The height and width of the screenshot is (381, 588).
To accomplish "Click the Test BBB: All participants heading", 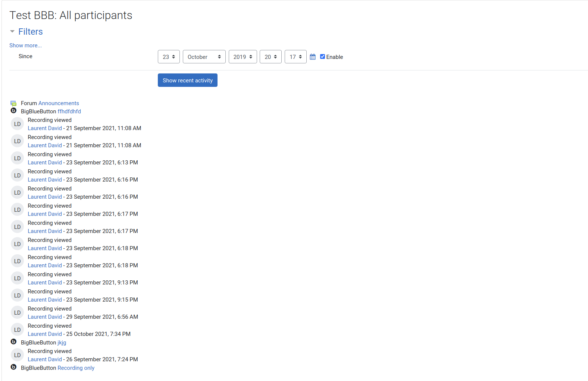I will pyautogui.click(x=71, y=15).
